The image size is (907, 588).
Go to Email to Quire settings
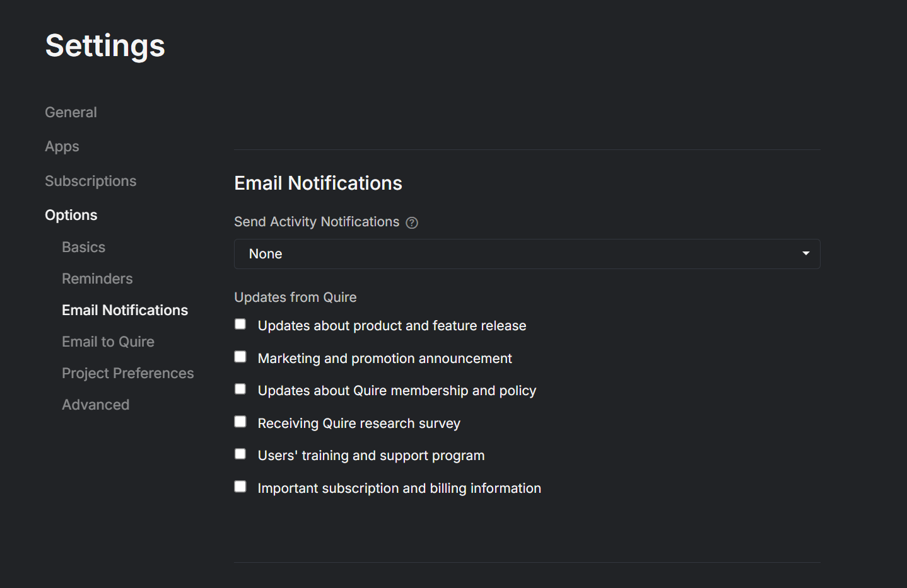pos(108,342)
